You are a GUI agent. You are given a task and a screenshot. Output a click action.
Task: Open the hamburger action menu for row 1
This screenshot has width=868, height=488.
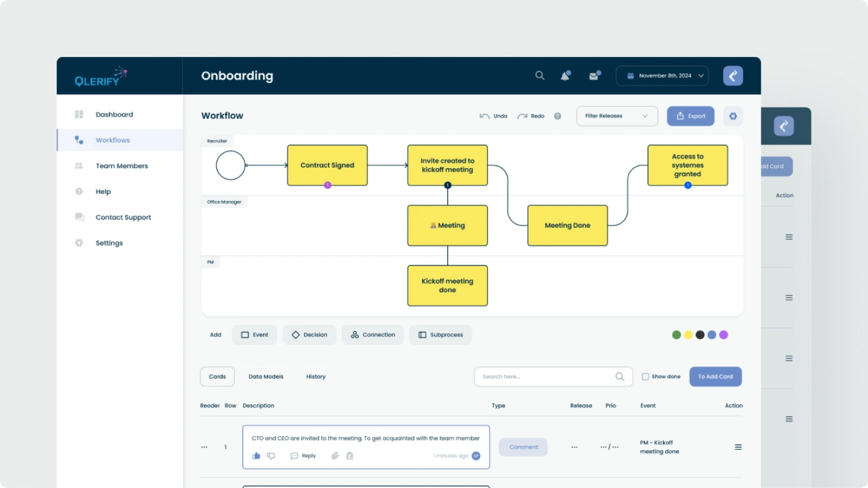pyautogui.click(x=738, y=447)
